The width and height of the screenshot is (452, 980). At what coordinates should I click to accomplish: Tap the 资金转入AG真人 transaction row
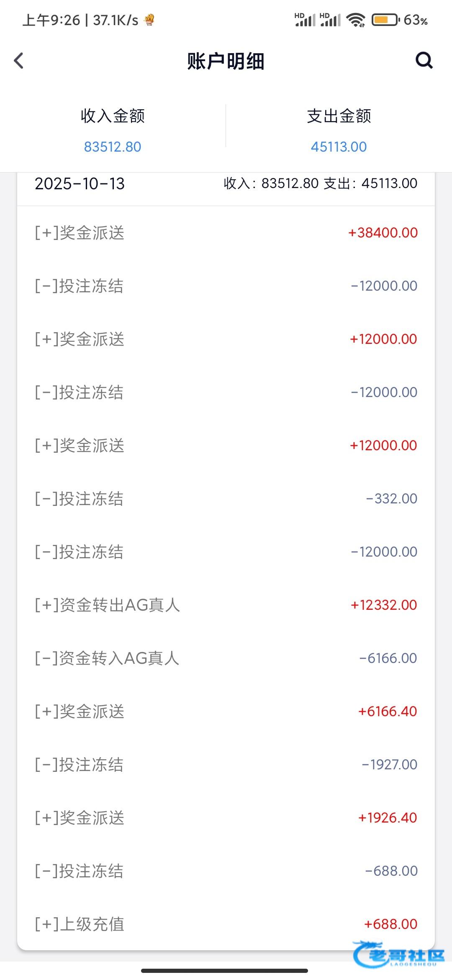click(x=226, y=658)
